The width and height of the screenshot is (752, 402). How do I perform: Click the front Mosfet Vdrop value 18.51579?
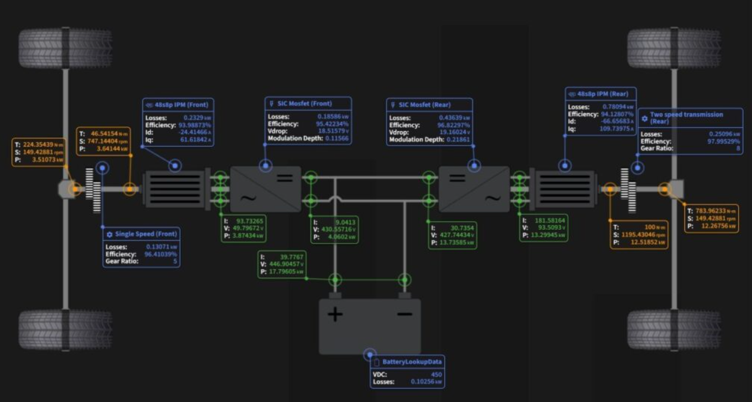click(x=330, y=131)
